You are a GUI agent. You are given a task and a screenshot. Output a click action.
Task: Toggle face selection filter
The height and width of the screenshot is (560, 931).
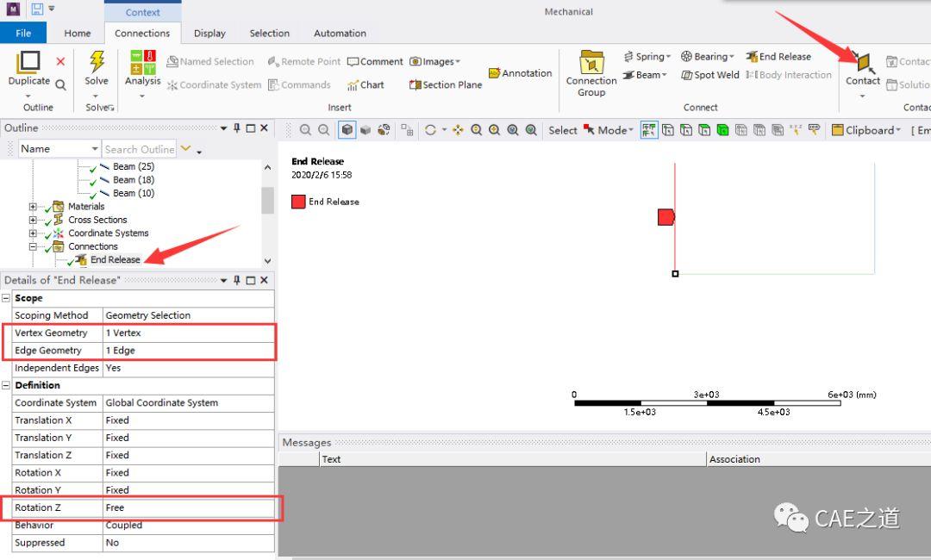click(x=704, y=129)
